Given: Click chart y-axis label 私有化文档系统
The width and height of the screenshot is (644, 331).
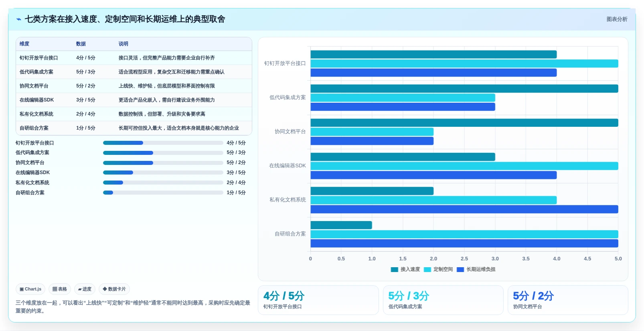Looking at the screenshot, I should coord(288,200).
